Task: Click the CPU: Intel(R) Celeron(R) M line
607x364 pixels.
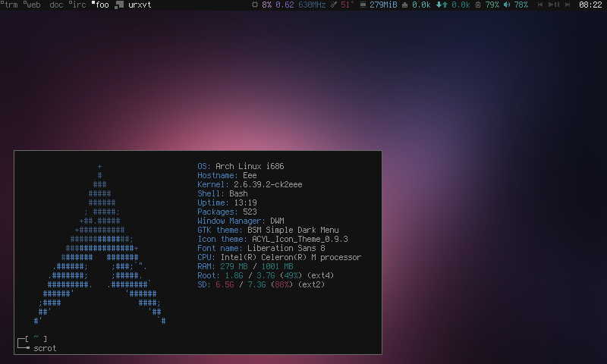Action: tap(279, 257)
